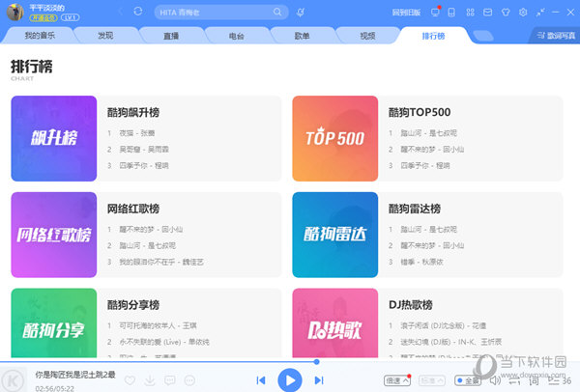Viewport: 580px width, 392px height.
Task: Click the 酷狗雷达榜 title
Action: point(415,209)
